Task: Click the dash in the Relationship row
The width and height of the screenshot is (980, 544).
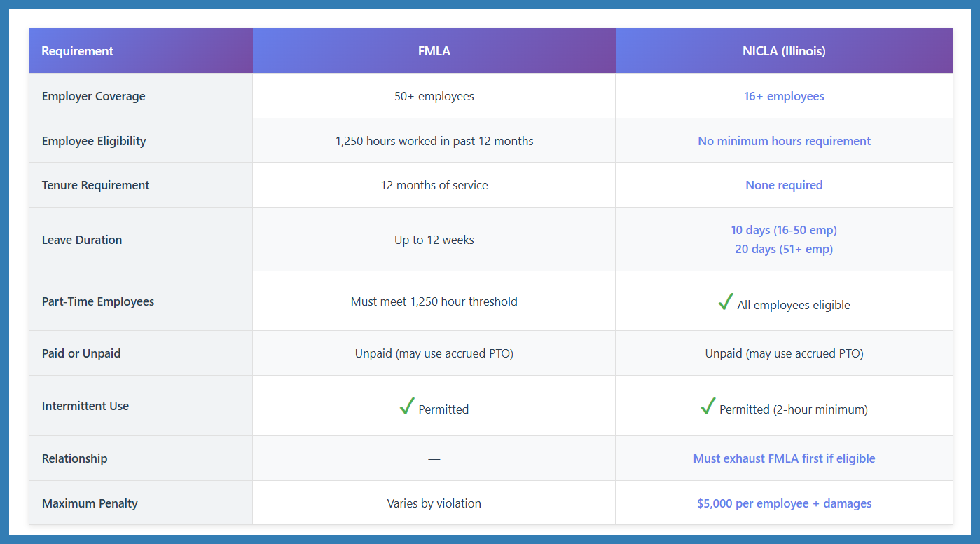Action: [x=434, y=459]
